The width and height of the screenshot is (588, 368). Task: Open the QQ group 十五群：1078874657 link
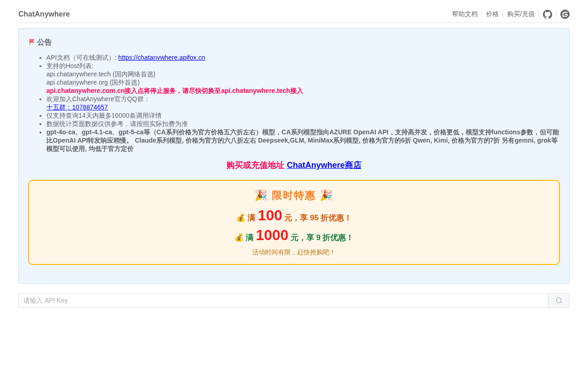[x=77, y=107]
